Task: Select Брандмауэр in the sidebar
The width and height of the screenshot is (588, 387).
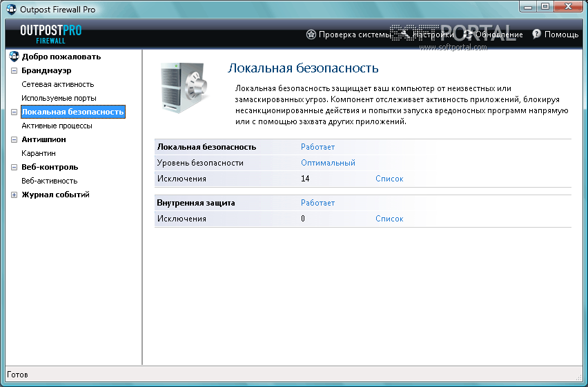Action: click(46, 70)
